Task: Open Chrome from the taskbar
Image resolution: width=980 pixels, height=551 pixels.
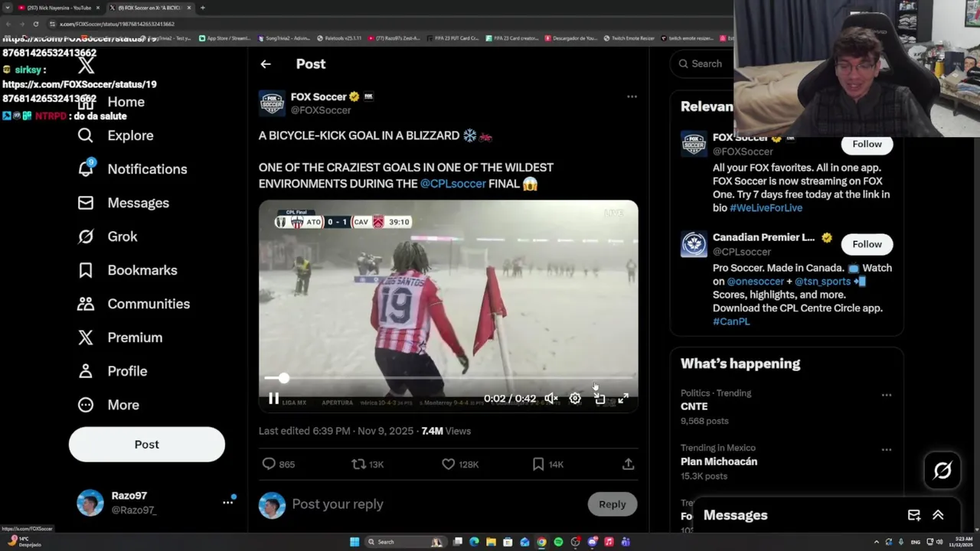Action: point(541,542)
